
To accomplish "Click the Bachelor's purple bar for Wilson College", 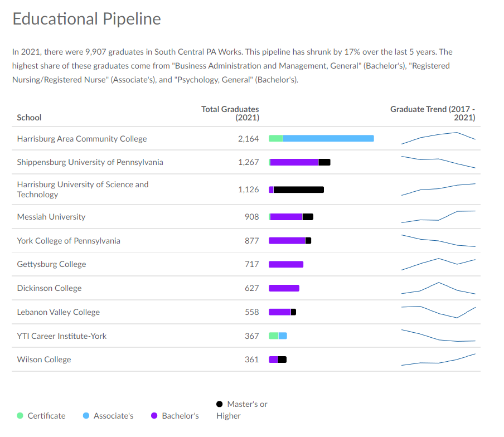I will [274, 360].
